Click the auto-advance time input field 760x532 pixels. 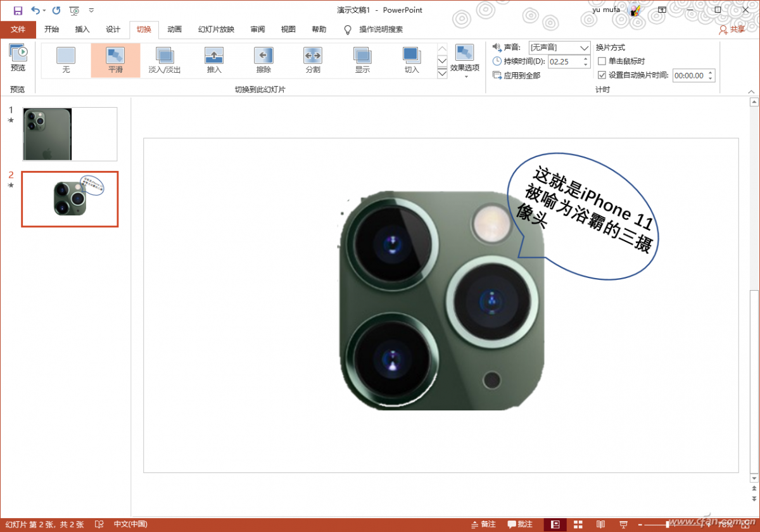[x=689, y=75]
